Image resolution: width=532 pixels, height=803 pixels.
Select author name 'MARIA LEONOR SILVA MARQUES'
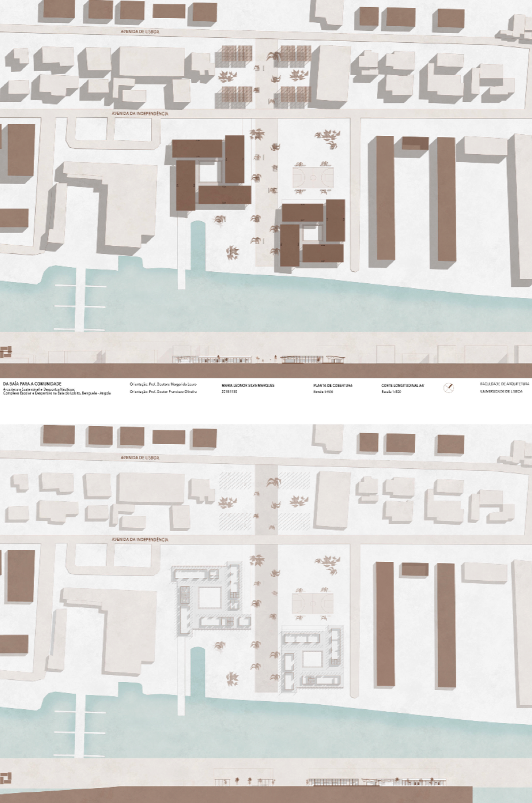click(247, 385)
